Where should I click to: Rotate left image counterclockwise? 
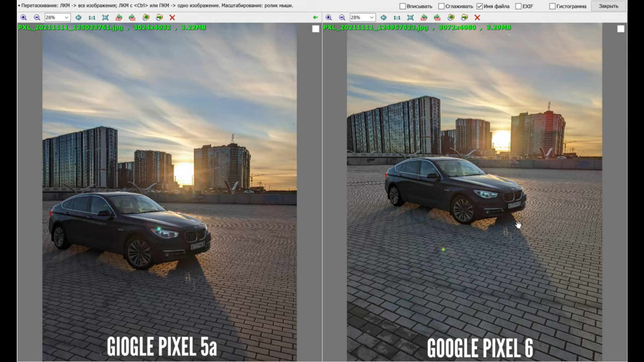click(x=119, y=17)
